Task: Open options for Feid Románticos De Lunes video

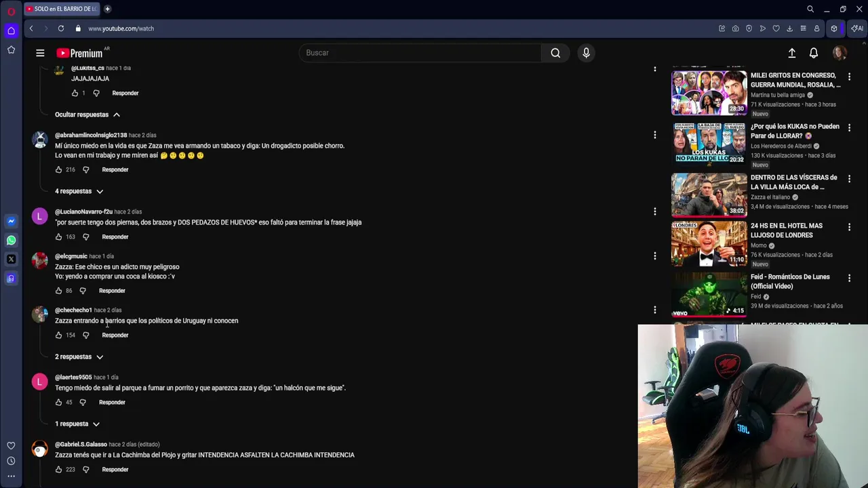Action: [849, 278]
